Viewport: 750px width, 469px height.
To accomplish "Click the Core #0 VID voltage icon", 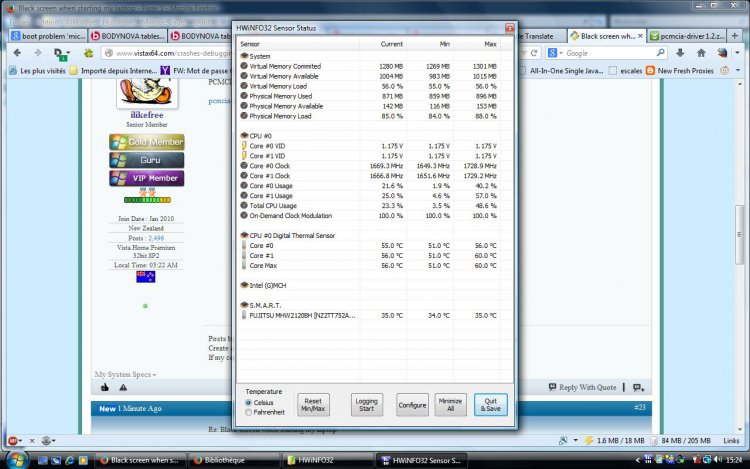I will (x=244, y=146).
